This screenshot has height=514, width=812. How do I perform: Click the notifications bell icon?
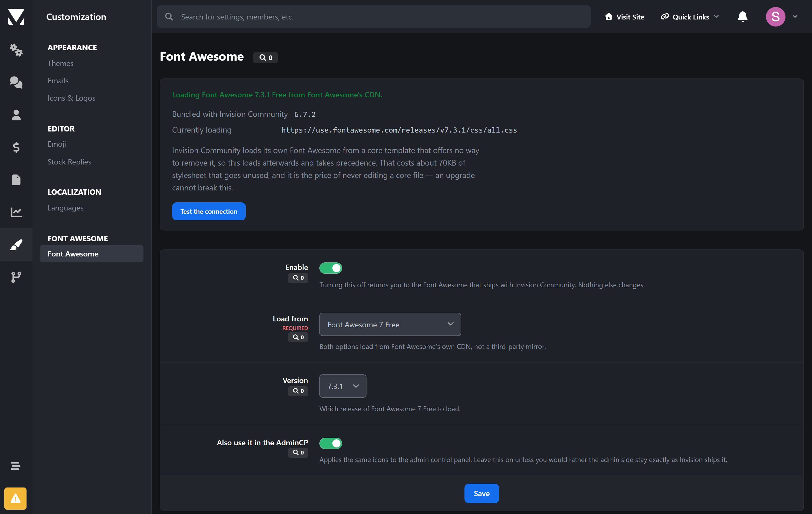742,17
